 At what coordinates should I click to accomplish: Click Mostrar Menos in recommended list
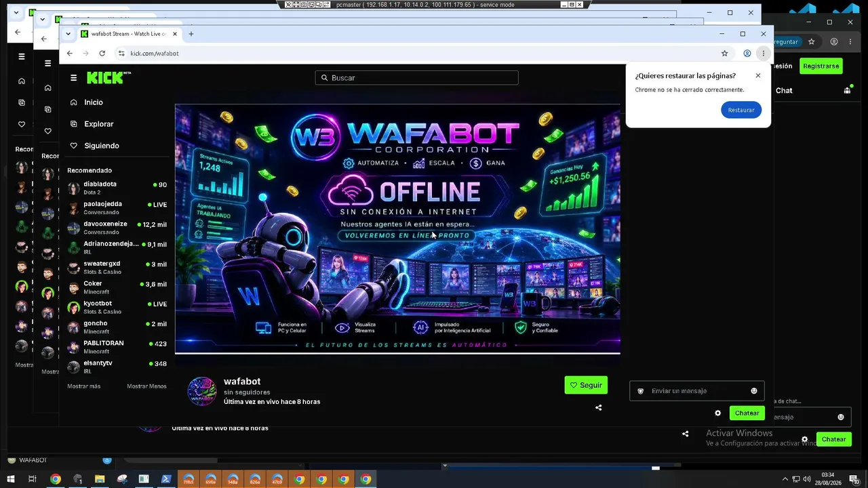pos(146,386)
